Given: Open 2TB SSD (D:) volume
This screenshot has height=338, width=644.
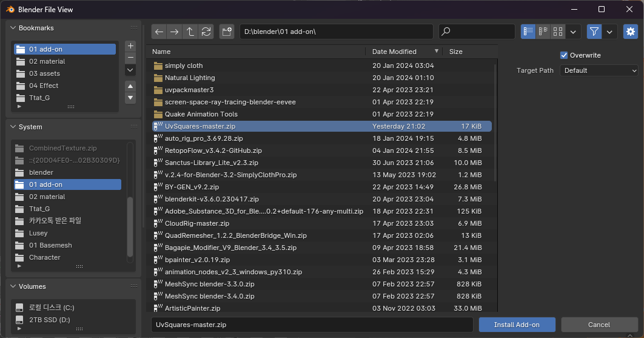Looking at the screenshot, I should pyautogui.click(x=73, y=320).
